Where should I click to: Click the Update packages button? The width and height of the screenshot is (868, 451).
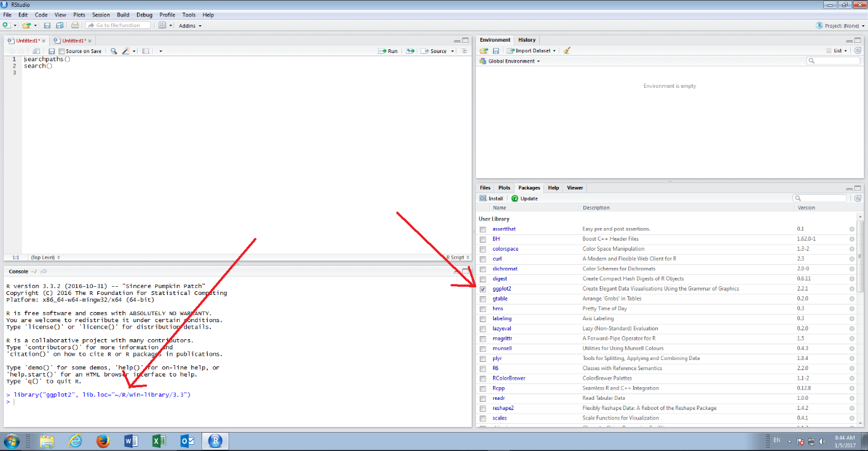click(525, 198)
